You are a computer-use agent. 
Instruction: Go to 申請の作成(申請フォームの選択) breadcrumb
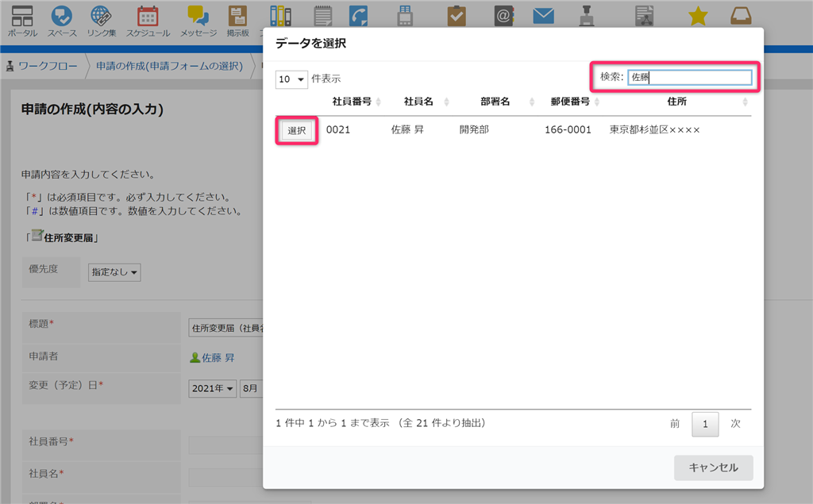[x=169, y=67]
